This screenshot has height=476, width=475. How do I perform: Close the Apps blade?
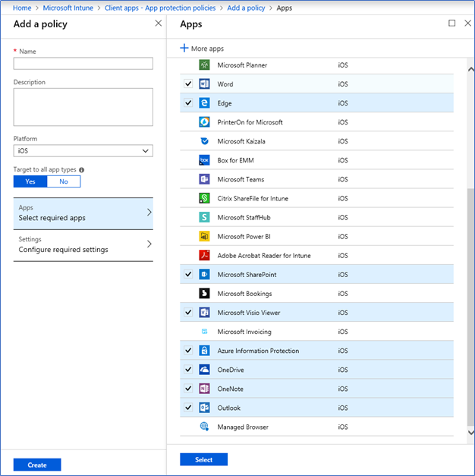click(467, 23)
